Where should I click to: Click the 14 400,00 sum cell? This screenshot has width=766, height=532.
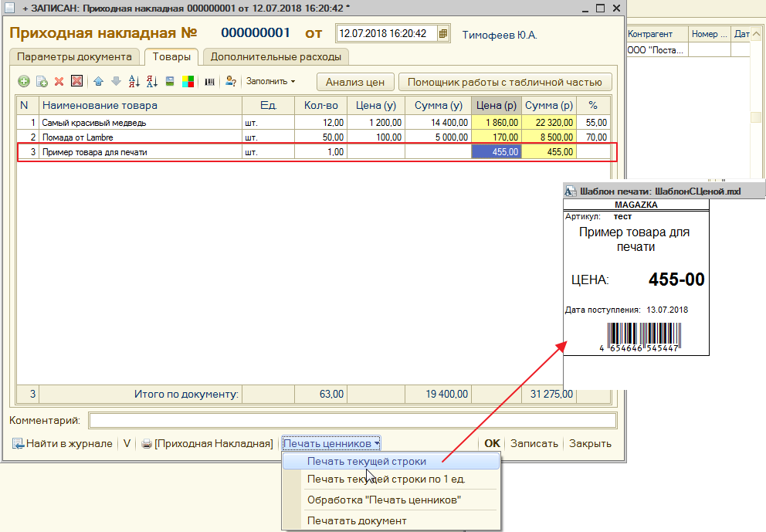pos(438,123)
